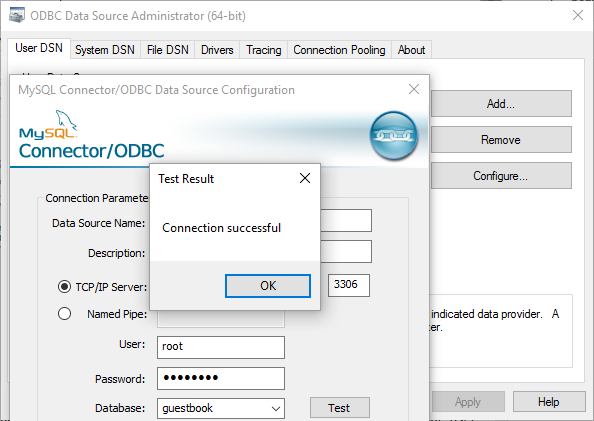
Task: Click the Remove button
Action: (x=501, y=140)
